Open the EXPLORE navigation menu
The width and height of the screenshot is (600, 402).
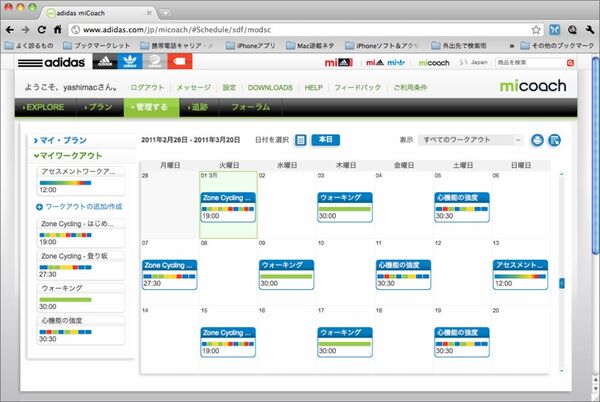point(43,107)
